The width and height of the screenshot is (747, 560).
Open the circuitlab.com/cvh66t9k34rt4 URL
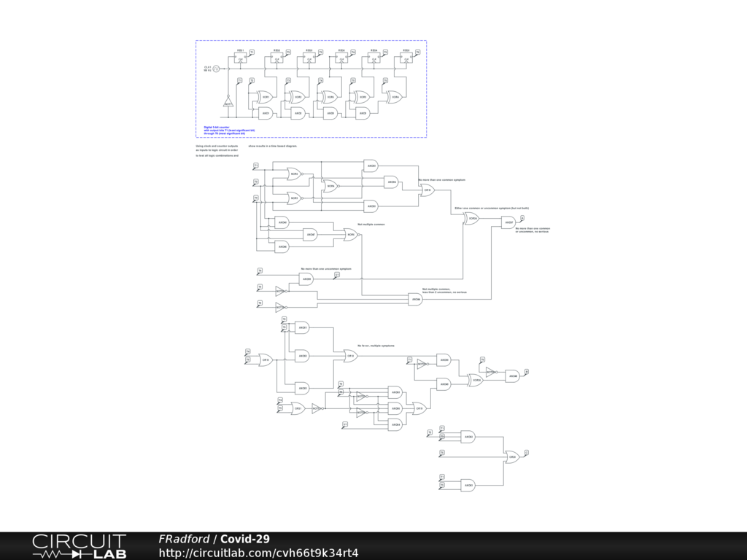pos(258,553)
